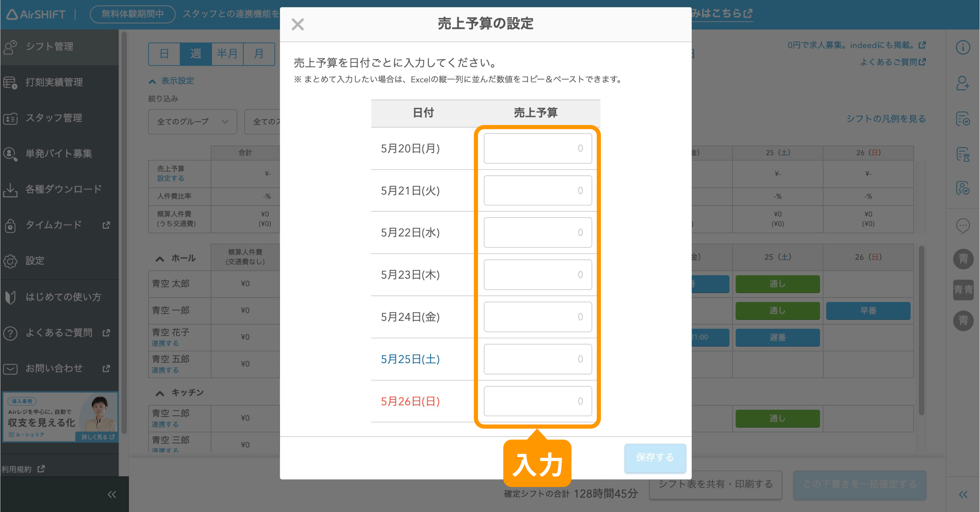Click the 5月23日(木) sales budget field
Image resolution: width=980 pixels, height=512 pixels.
pyautogui.click(x=538, y=274)
